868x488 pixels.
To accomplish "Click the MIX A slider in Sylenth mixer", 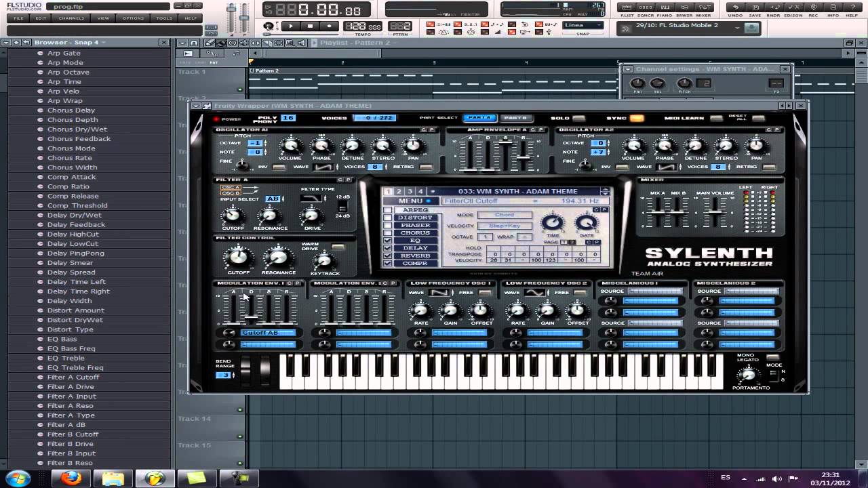I will (x=657, y=212).
